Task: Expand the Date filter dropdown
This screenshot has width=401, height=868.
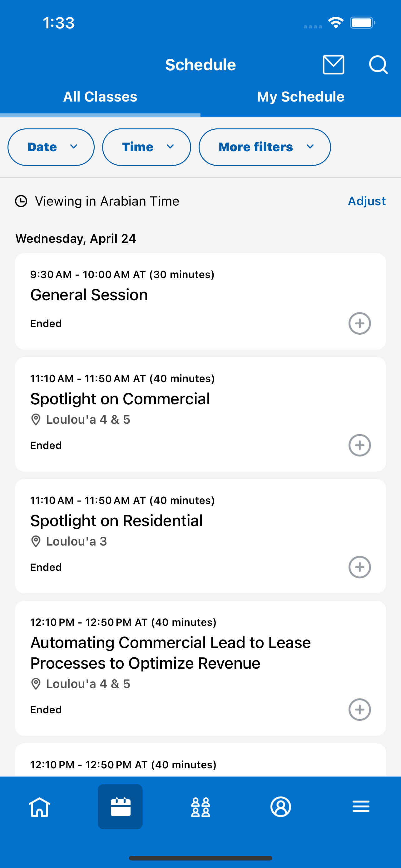Action: [51, 147]
